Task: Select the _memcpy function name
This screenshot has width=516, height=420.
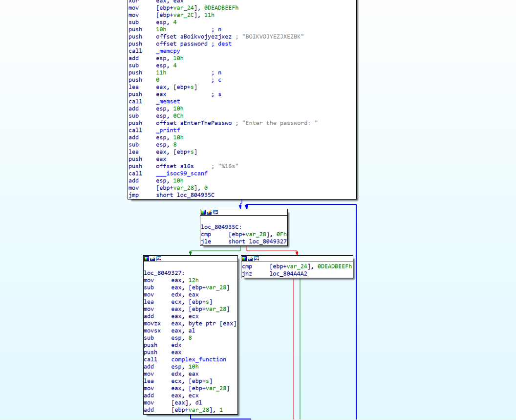Action: click(x=168, y=51)
